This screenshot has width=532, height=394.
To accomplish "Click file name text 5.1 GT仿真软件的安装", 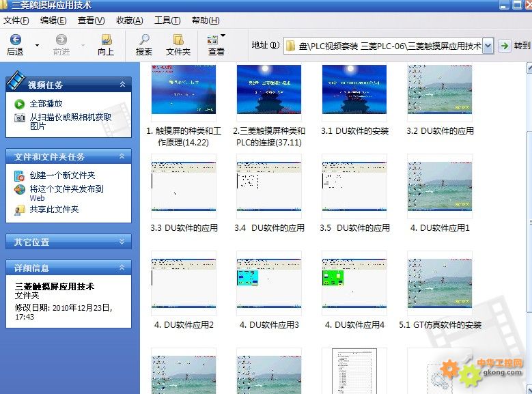I will click(x=440, y=325).
